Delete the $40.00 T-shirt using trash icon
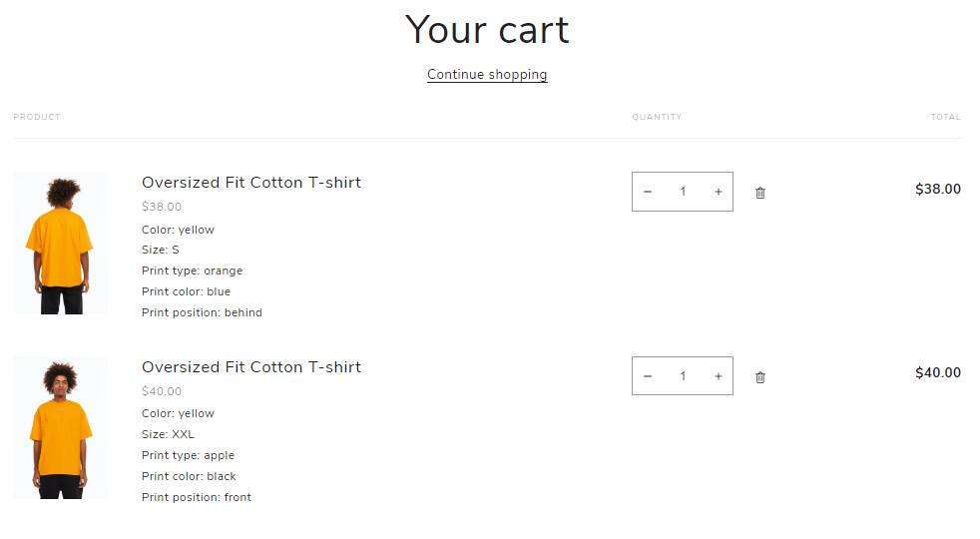The width and height of the screenshot is (980, 539). (x=760, y=377)
